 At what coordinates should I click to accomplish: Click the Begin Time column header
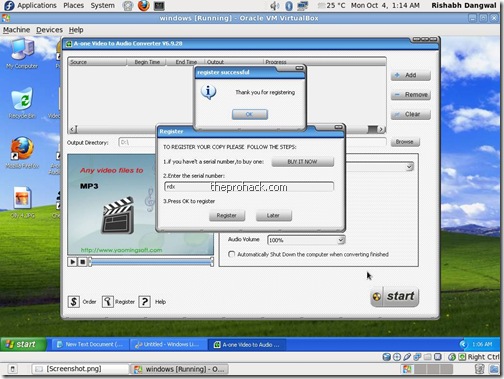coord(147,62)
